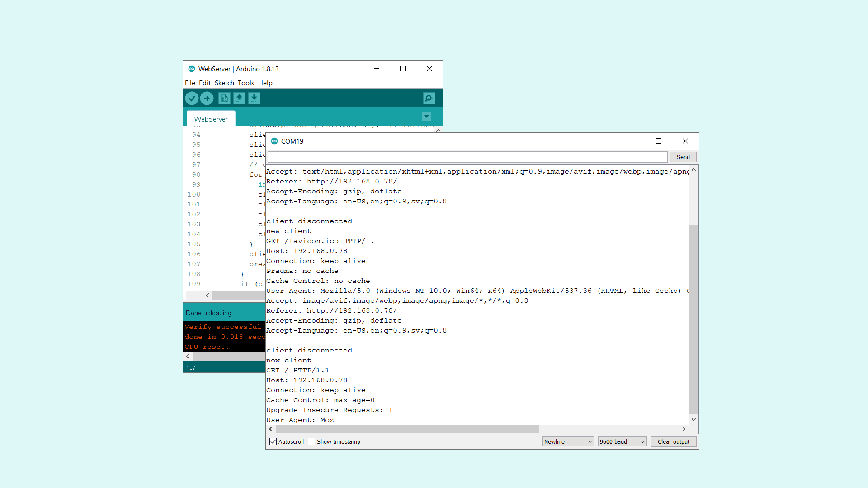Screen dimensions: 868x488
Task: Click the New sketch icon
Action: tap(224, 98)
